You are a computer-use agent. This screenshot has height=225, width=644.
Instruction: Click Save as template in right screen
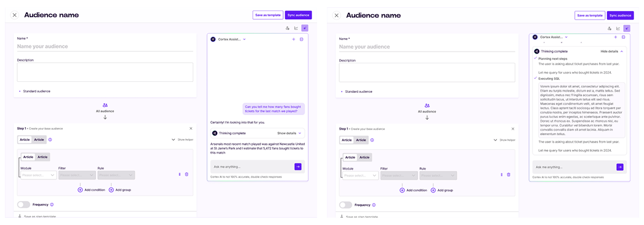click(x=590, y=15)
